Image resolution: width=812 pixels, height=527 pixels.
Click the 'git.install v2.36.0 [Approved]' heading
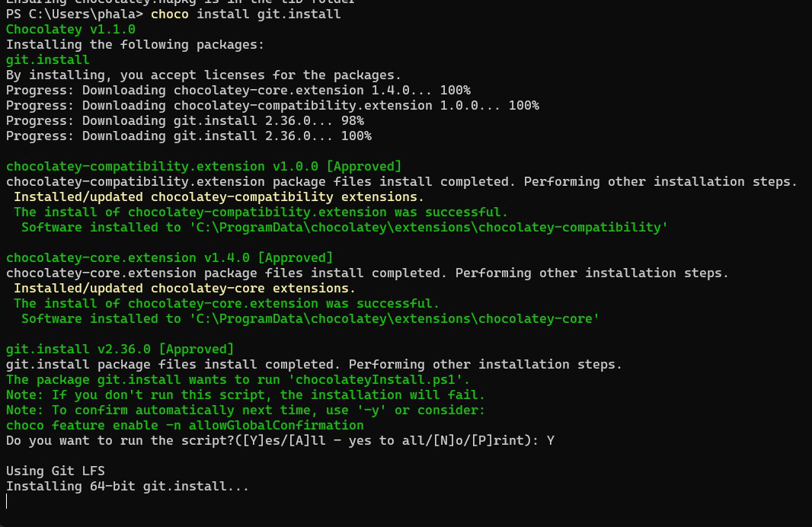point(120,349)
